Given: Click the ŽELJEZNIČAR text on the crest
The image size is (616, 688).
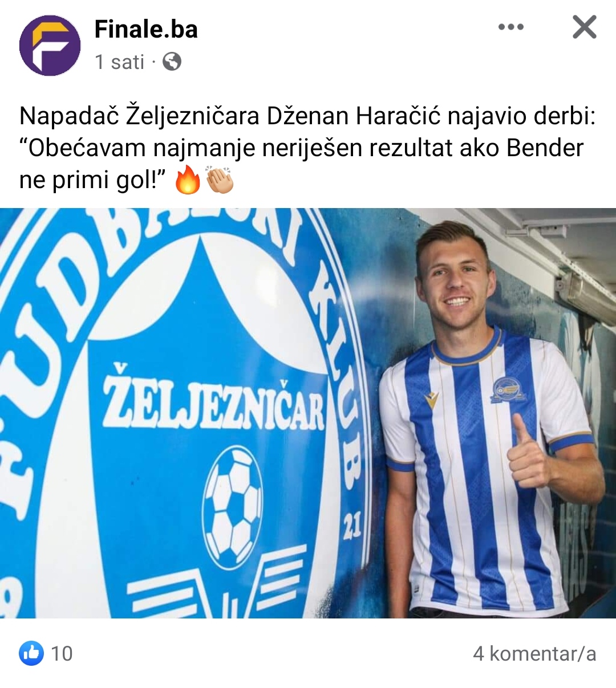Looking at the screenshot, I should click(214, 402).
